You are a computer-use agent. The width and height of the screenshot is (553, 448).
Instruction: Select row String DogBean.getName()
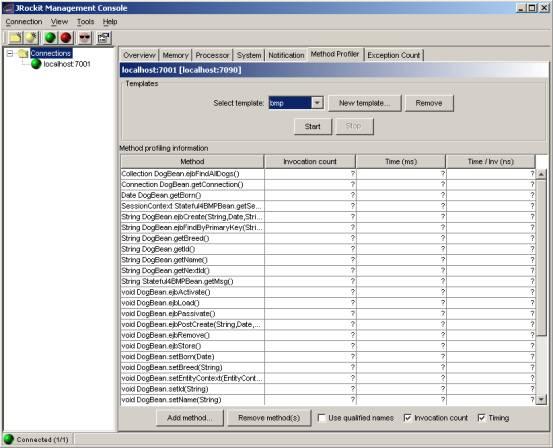point(328,260)
